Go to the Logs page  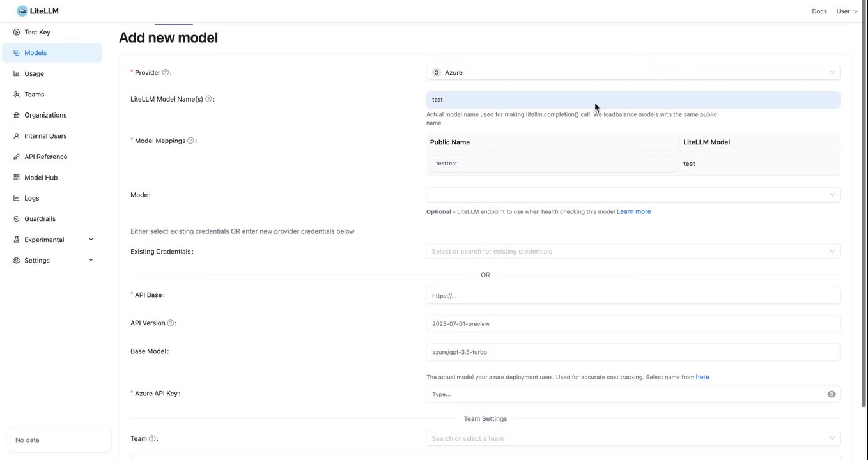[x=32, y=198]
